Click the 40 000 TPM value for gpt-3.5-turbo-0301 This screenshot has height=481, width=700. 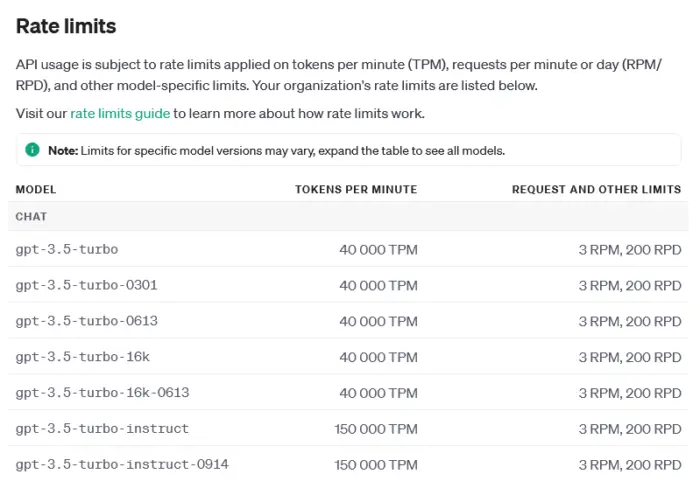point(378,285)
